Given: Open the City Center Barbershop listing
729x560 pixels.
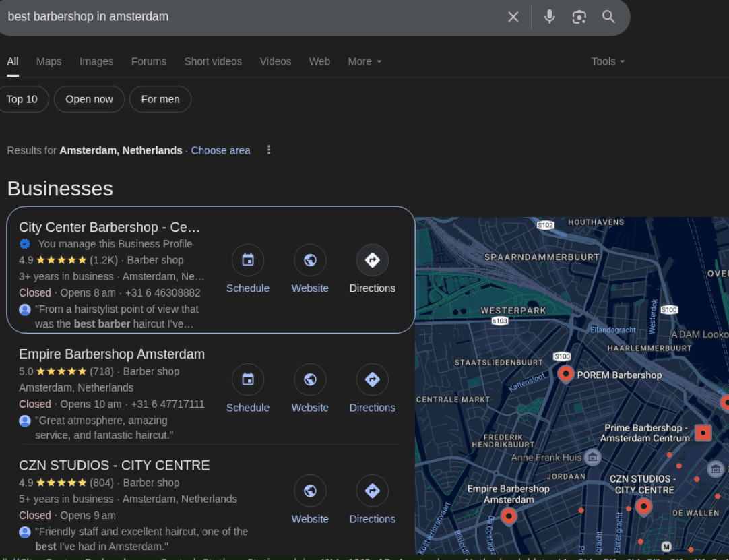Looking at the screenshot, I should click(110, 227).
